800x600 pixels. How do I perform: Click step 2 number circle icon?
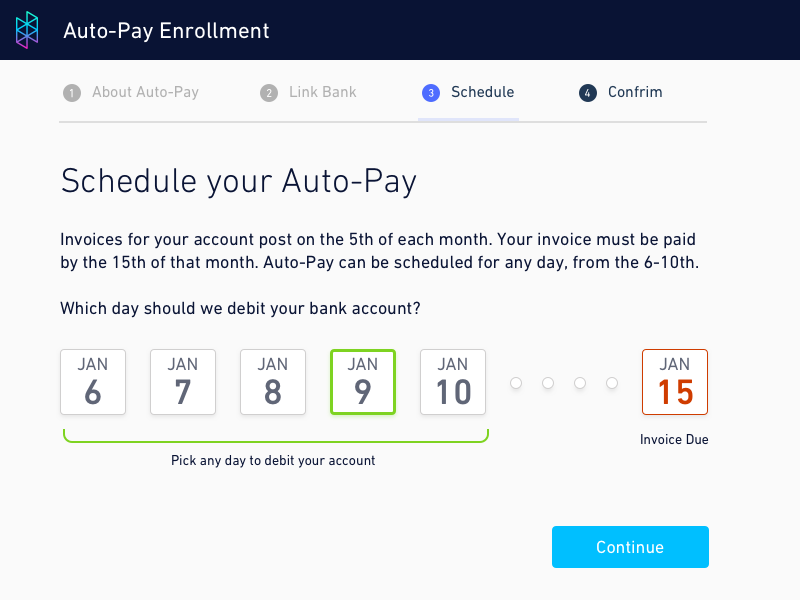tap(269, 93)
